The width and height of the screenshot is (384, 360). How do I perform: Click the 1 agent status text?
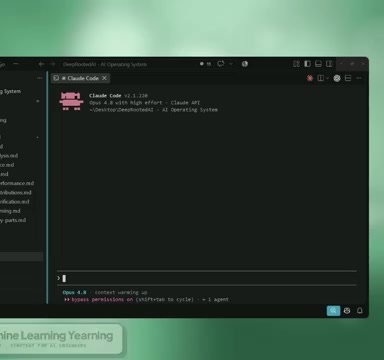pos(215,299)
